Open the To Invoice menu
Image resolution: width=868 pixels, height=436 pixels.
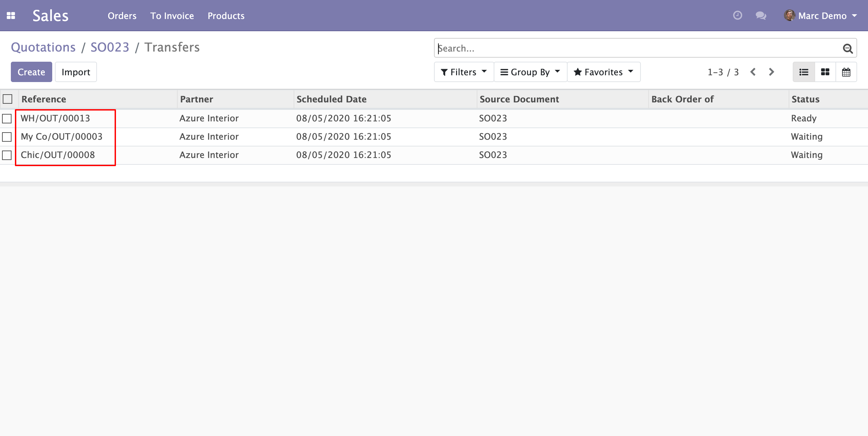click(x=172, y=16)
